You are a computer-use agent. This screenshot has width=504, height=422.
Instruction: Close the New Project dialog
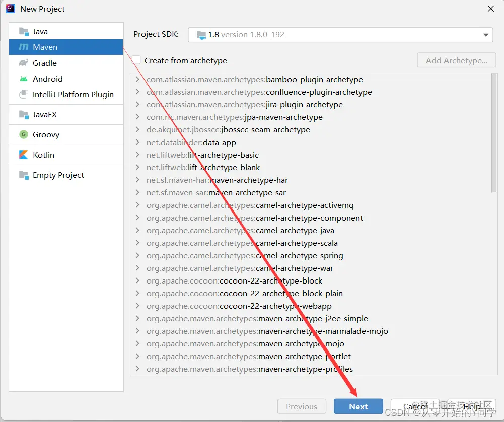[490, 9]
